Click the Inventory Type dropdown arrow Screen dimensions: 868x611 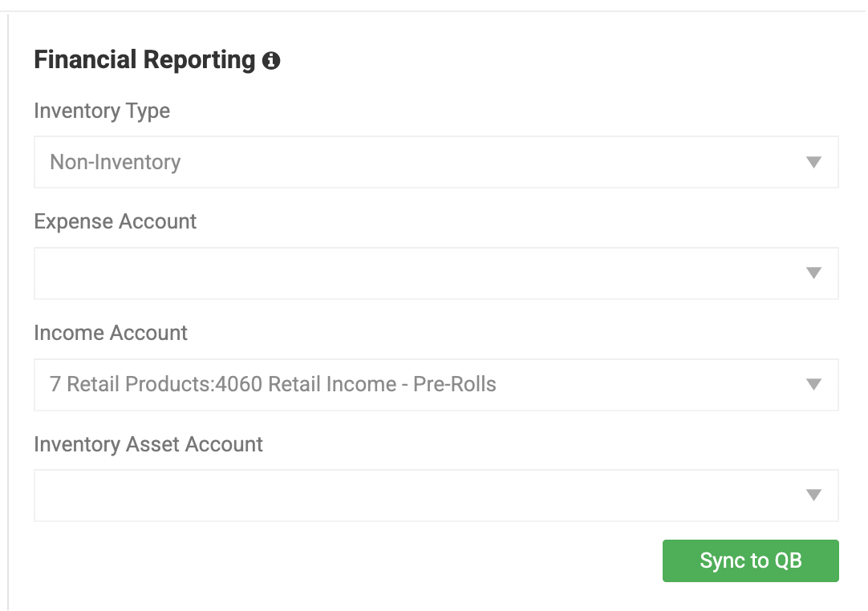tap(813, 162)
